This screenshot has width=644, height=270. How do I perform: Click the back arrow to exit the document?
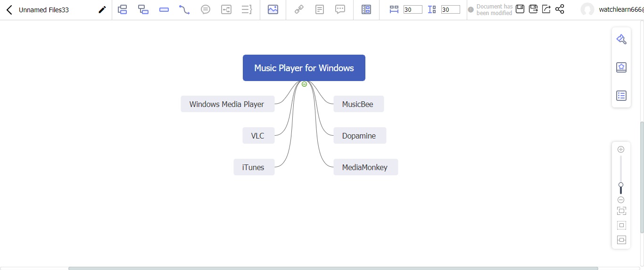[9, 9]
